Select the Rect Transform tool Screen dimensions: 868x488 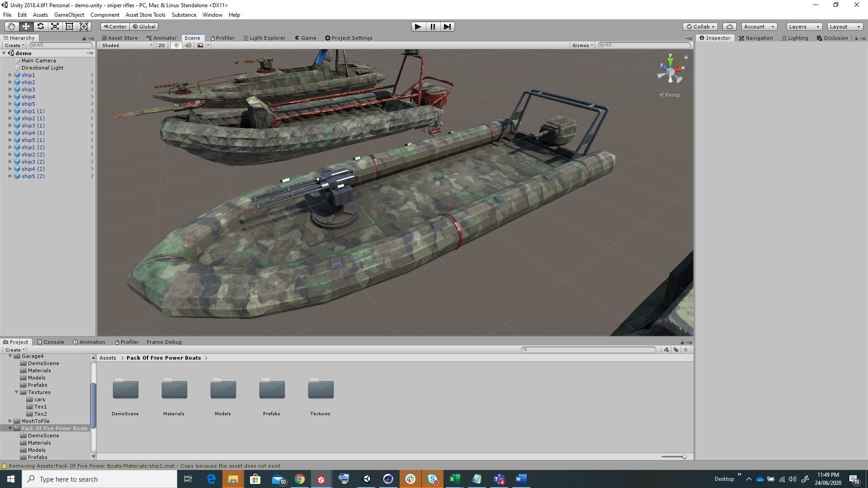pyautogui.click(x=69, y=27)
